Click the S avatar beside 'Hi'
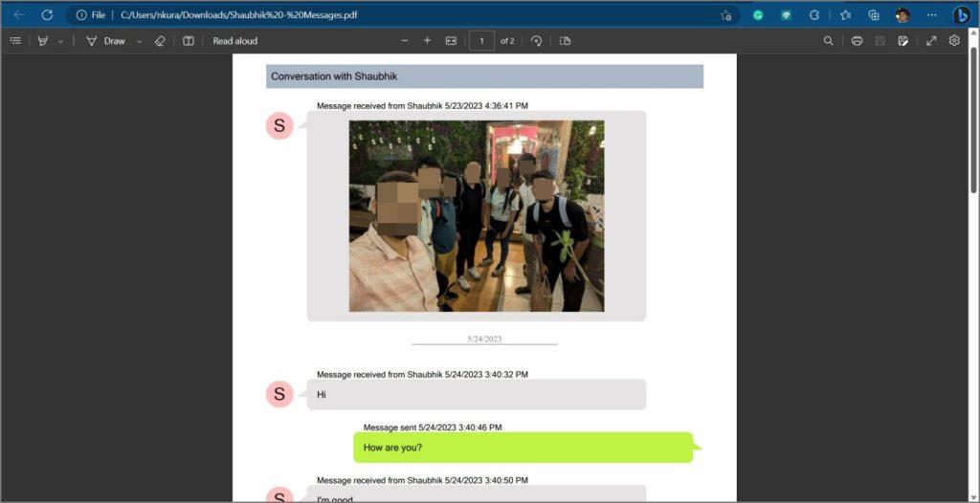Screen dimensions: 980x503 [x=279, y=394]
